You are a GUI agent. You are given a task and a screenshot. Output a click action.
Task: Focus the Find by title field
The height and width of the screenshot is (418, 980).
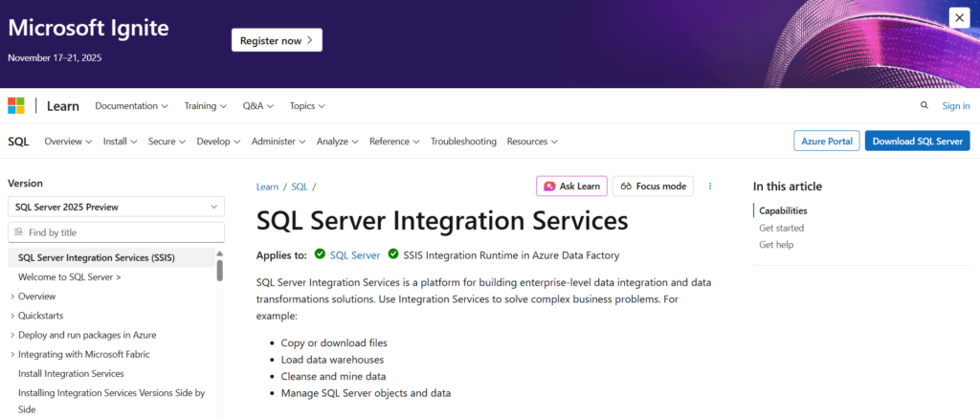coord(116,232)
